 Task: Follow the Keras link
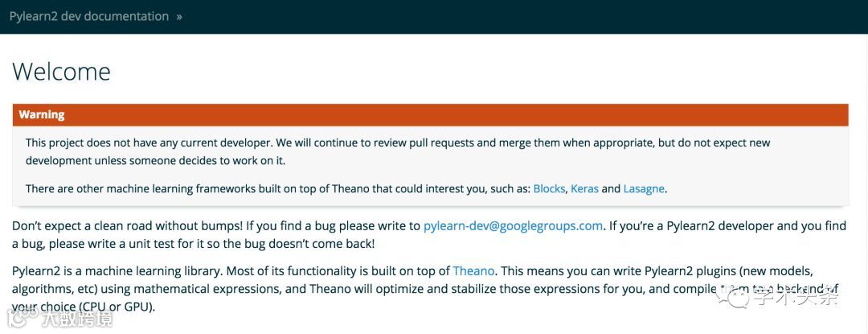click(583, 189)
